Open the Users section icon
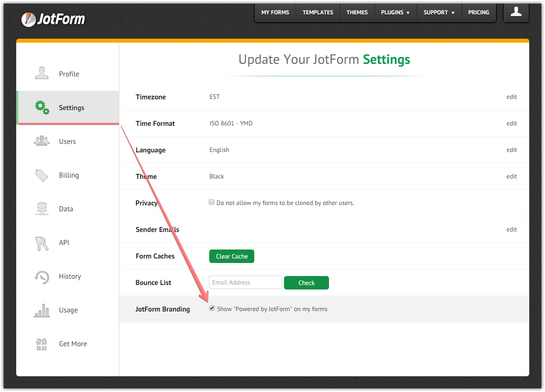545x392 pixels. click(x=41, y=141)
